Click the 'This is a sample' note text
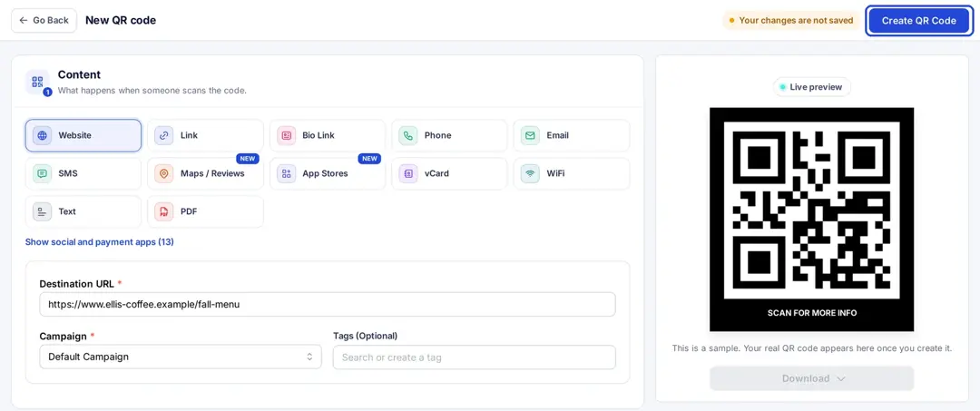This screenshot has height=411, width=980. tap(812, 347)
